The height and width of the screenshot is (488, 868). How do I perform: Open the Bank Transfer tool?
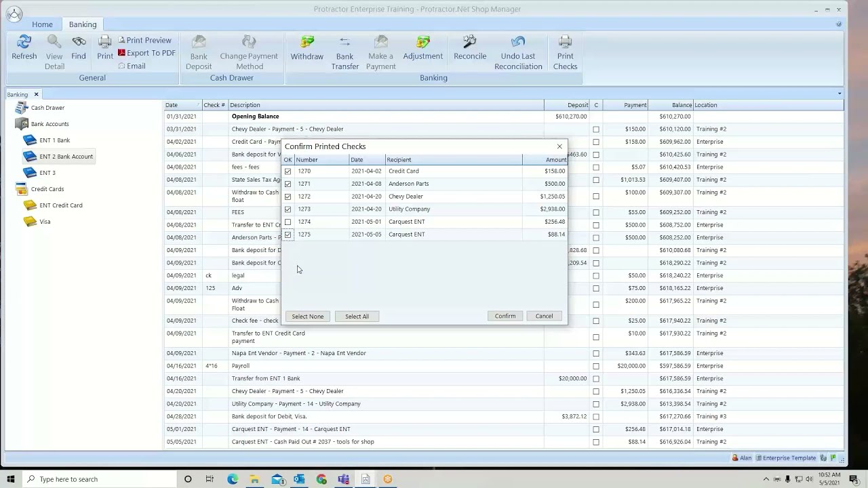[344, 53]
